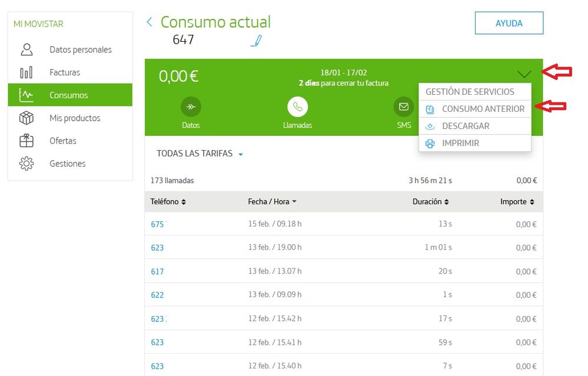Image resolution: width=588 pixels, height=376 pixels.
Task: Select the Mis productos box icon
Action: click(26, 118)
